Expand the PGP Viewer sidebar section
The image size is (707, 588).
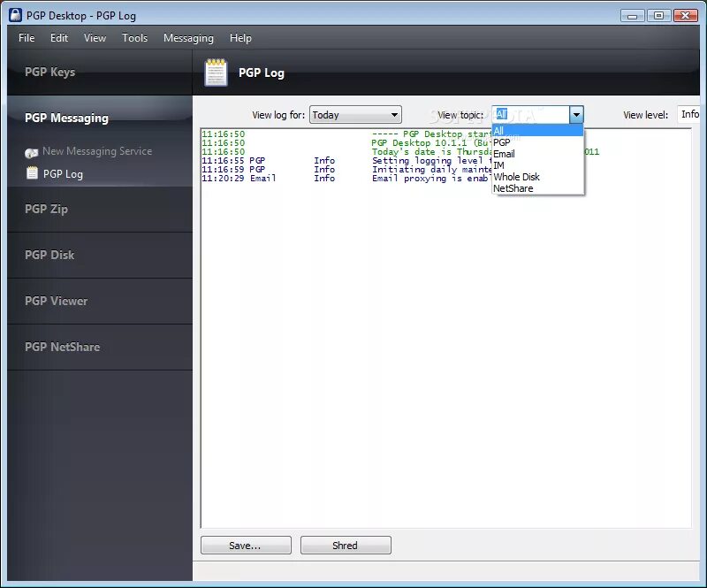(100, 301)
